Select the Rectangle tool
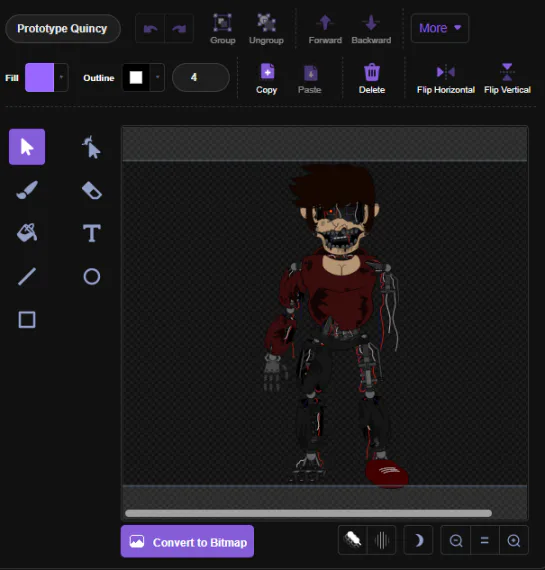 tap(27, 320)
